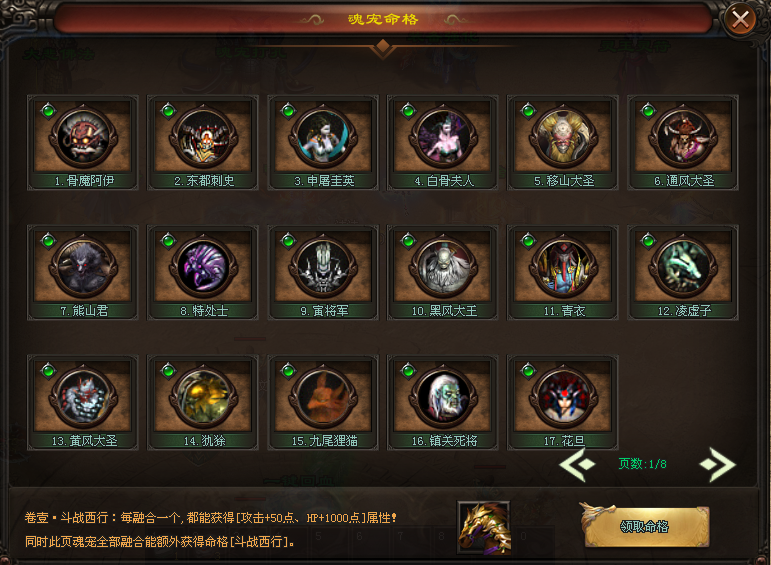This screenshot has height=565, width=771.
Task: Select the 犰狳 golden pet icon
Action: tap(204, 398)
